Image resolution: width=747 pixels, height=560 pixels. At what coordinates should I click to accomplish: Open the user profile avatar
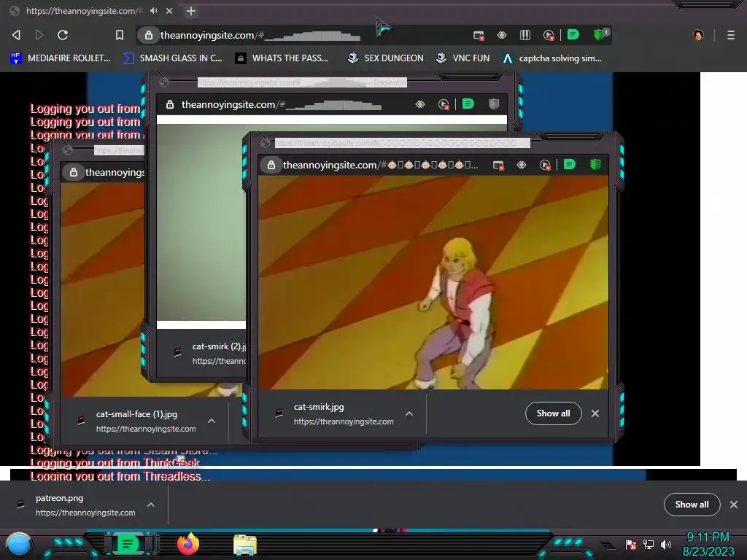click(698, 35)
